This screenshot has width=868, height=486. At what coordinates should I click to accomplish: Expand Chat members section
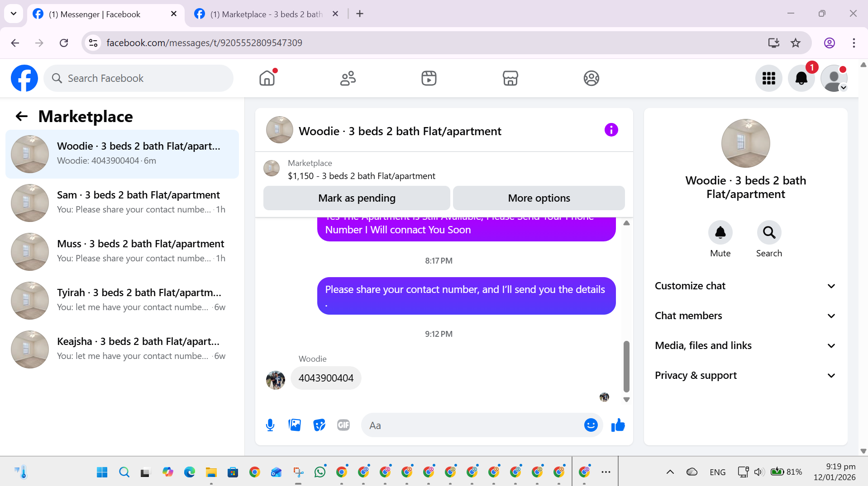pyautogui.click(x=745, y=316)
